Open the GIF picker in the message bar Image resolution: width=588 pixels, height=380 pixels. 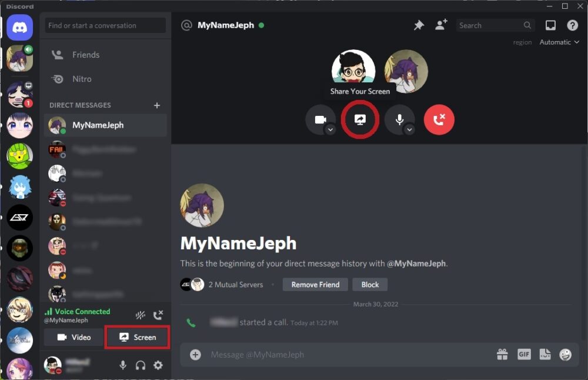click(524, 354)
